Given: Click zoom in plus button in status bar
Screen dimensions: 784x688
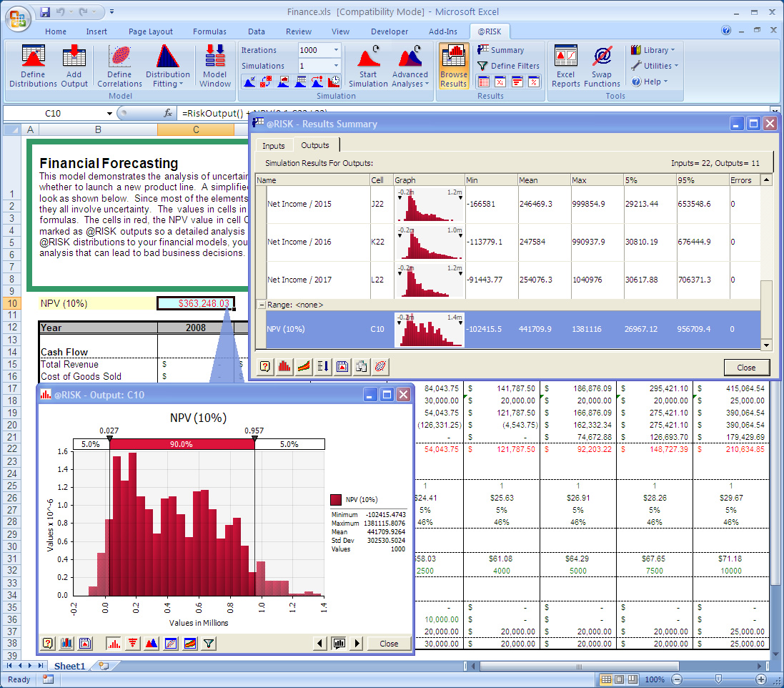Looking at the screenshot, I should pyautogui.click(x=760, y=679).
